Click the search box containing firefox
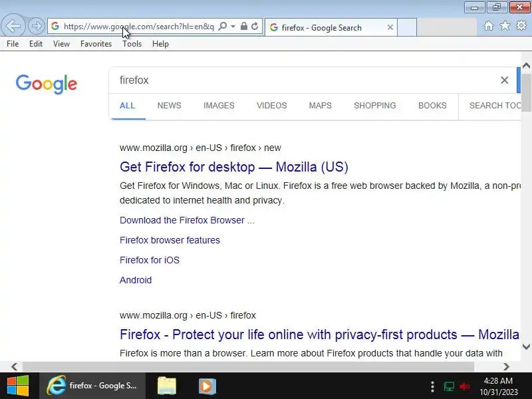532x399 pixels. pos(305,80)
